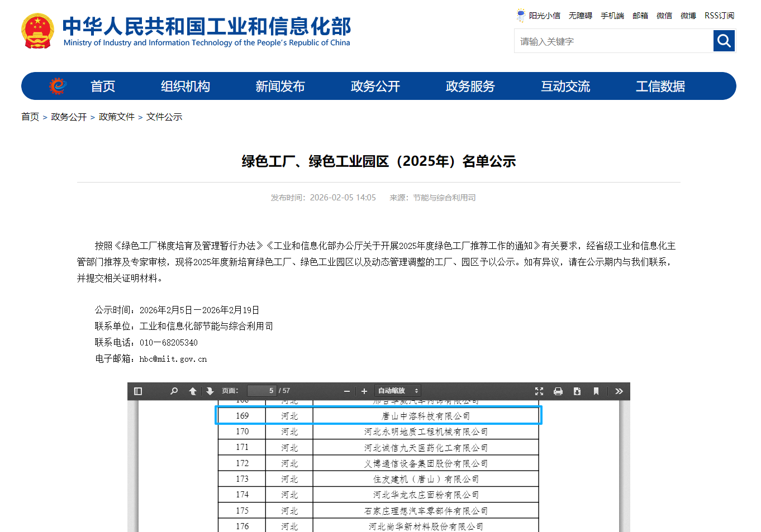
Task: Click the blue search magnifier button
Action: pos(724,41)
